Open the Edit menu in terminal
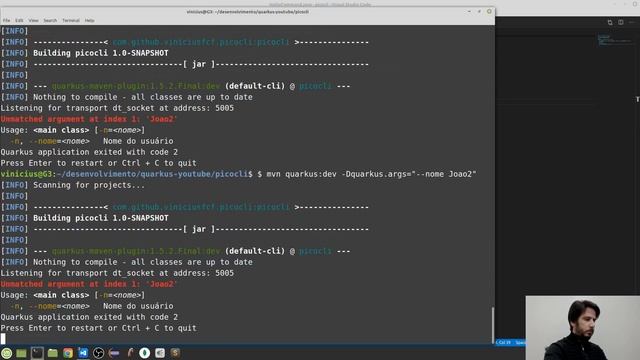This screenshot has width=640, height=360. pos(19,20)
